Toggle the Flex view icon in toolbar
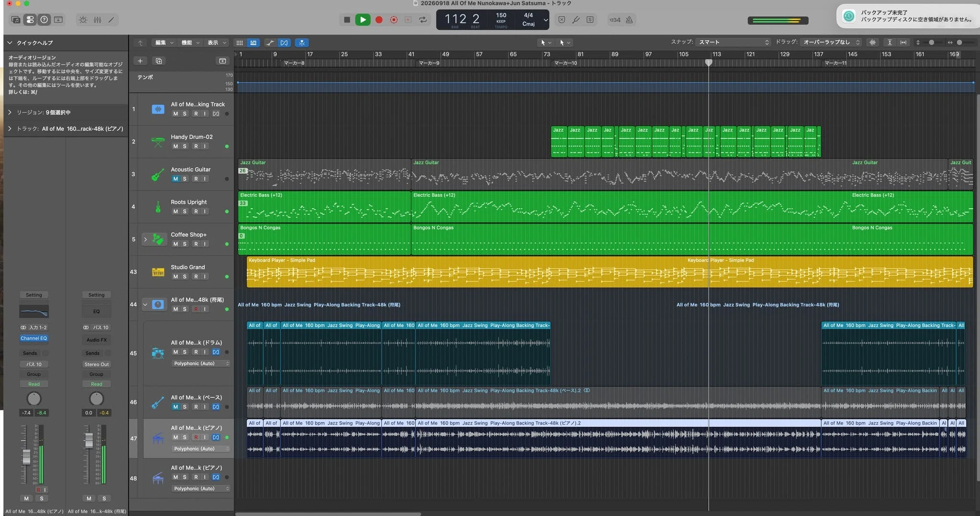Viewport: 980px width, 516px height. click(284, 43)
